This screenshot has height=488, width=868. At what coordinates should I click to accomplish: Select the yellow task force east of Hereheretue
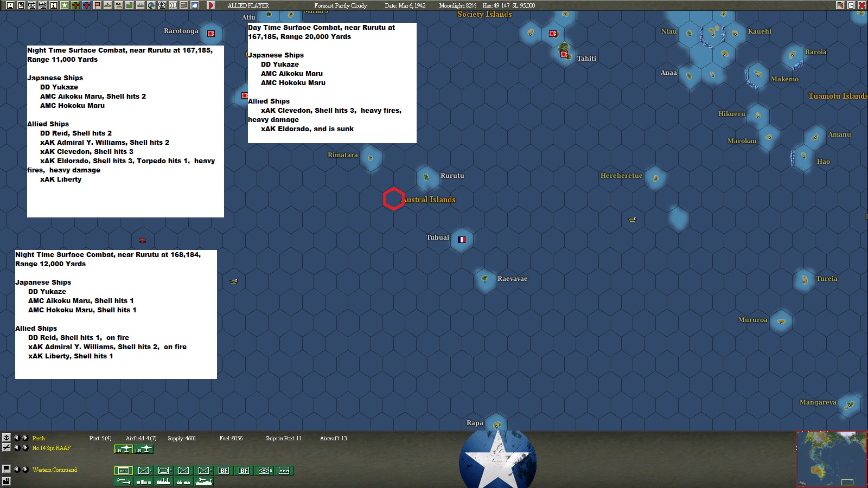tap(632, 220)
